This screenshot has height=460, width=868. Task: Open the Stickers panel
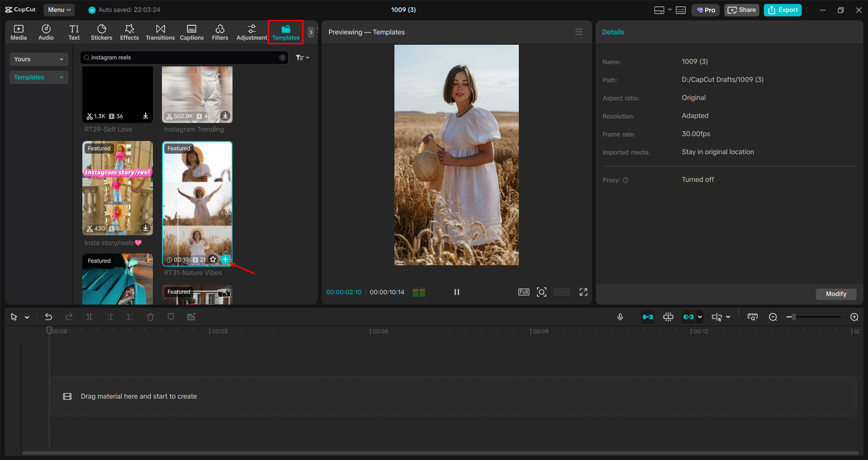click(x=101, y=32)
